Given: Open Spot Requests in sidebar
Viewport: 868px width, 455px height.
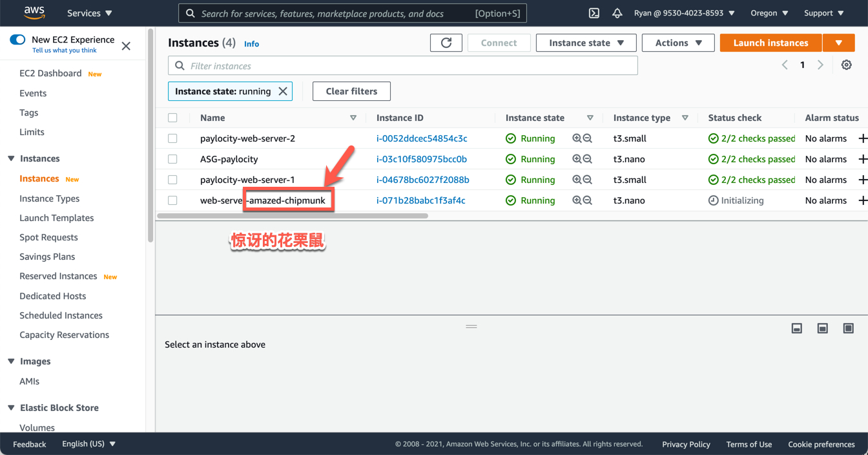Looking at the screenshot, I should tap(48, 237).
